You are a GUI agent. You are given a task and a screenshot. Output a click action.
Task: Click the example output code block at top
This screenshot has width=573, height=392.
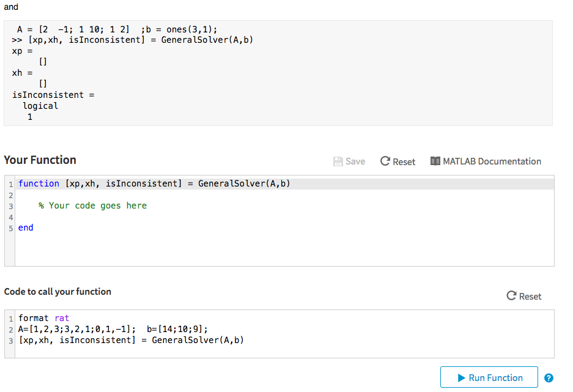278,73
